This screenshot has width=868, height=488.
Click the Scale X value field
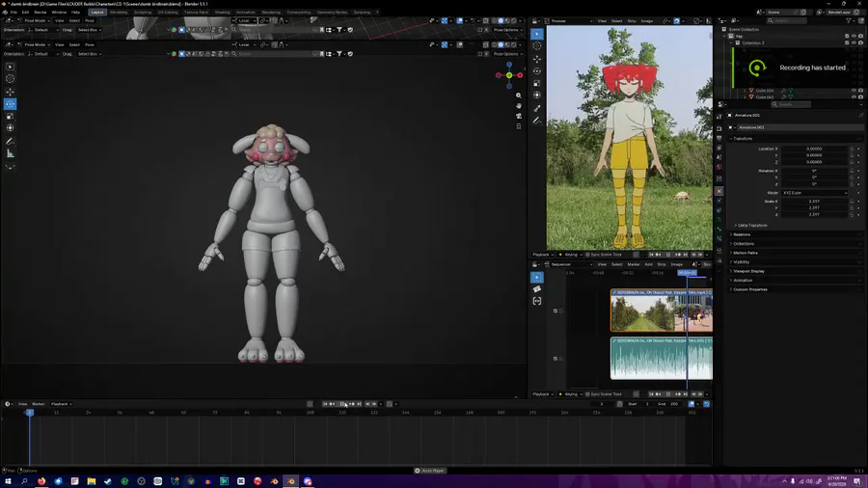click(815, 201)
